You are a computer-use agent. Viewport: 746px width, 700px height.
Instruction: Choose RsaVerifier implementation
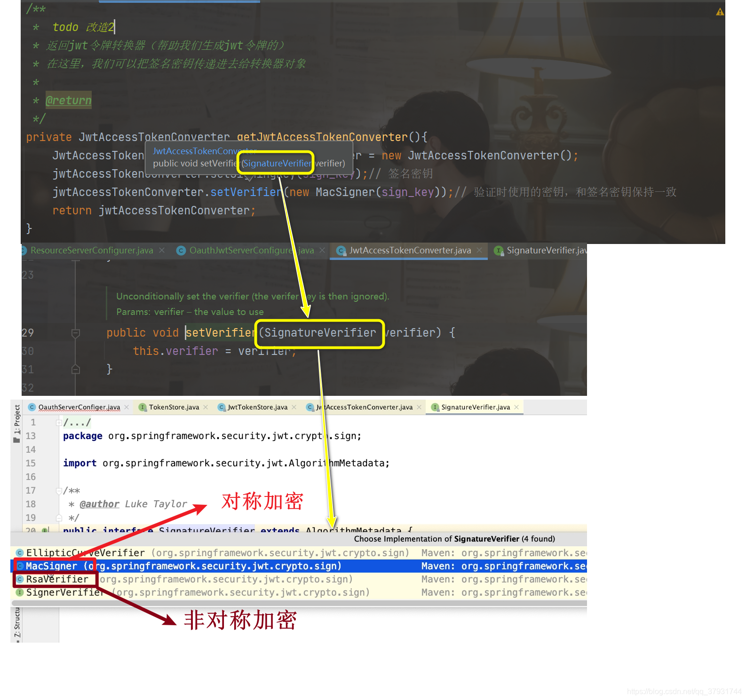(299, 579)
